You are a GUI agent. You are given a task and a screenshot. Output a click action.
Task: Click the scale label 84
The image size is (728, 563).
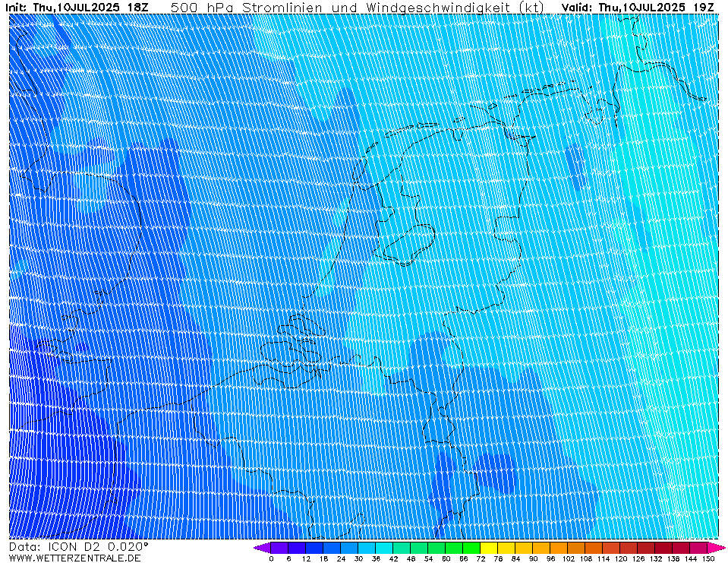(x=515, y=558)
